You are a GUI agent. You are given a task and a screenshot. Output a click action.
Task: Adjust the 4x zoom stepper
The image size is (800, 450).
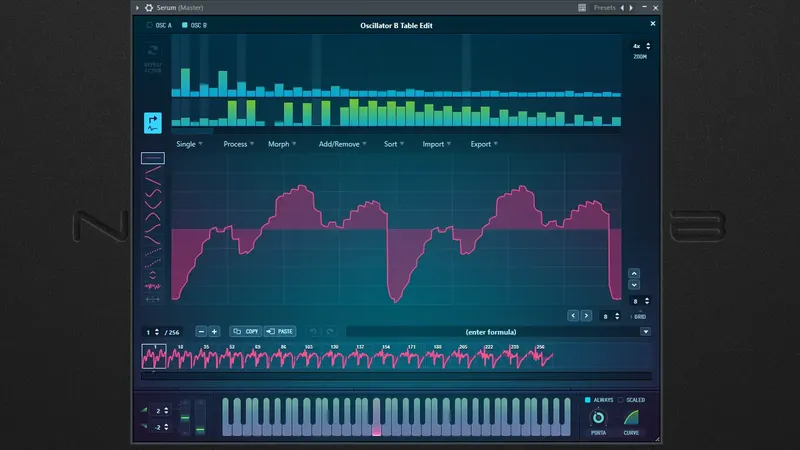[x=648, y=46]
